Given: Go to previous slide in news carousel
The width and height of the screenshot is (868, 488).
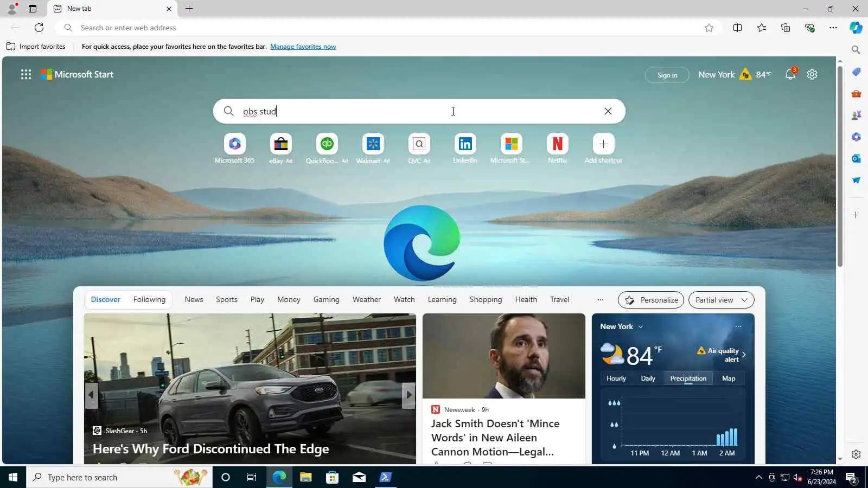Looking at the screenshot, I should click(x=91, y=395).
